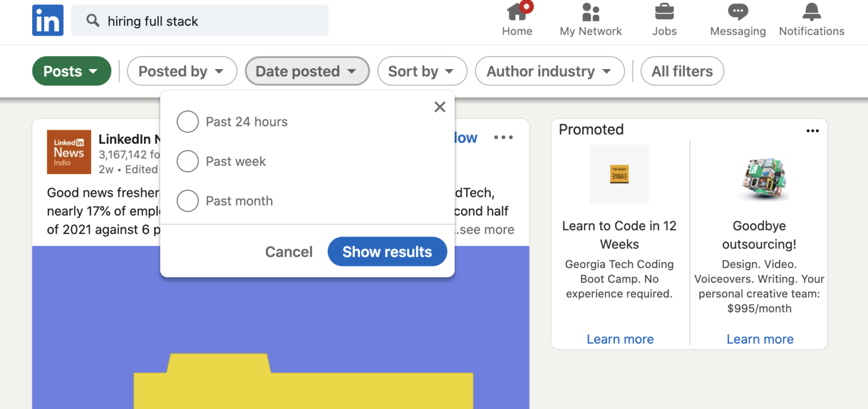The width and height of the screenshot is (868, 409).
Task: Choose Past week radio button
Action: pyautogui.click(x=188, y=161)
